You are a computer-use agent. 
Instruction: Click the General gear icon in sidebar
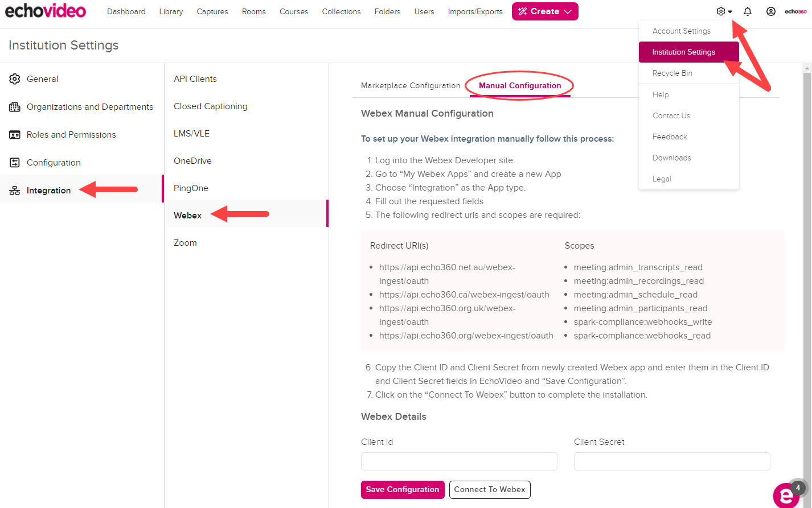[x=15, y=79]
